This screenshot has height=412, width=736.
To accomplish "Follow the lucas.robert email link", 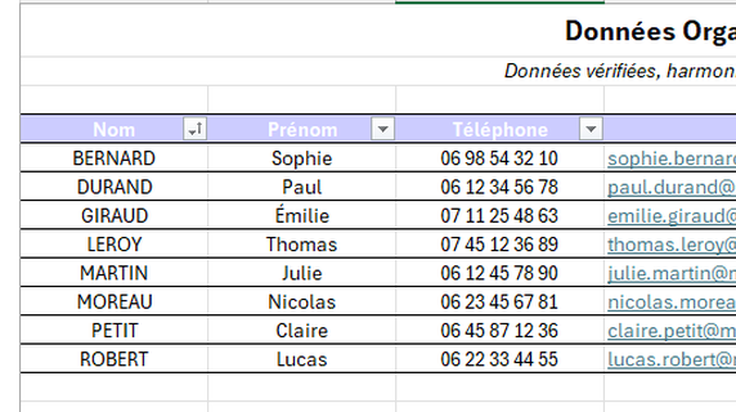I will click(x=672, y=359).
